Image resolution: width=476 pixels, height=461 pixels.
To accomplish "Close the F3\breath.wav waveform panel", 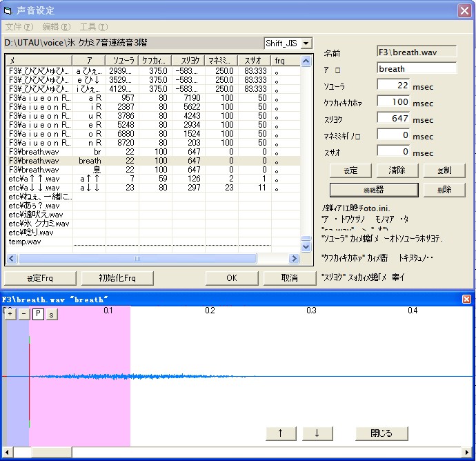I will pos(466,300).
